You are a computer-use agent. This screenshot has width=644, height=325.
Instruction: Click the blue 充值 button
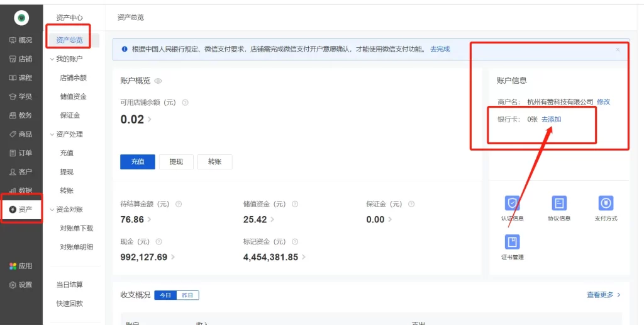tap(137, 162)
